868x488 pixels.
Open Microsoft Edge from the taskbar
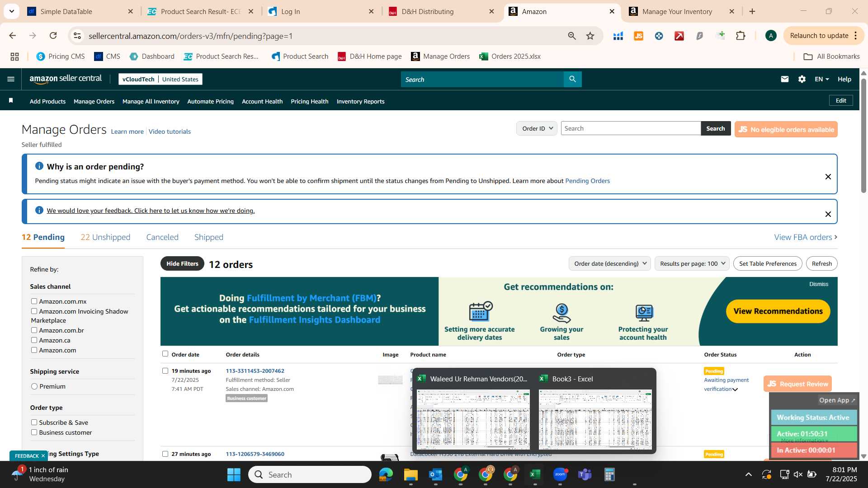point(386,474)
